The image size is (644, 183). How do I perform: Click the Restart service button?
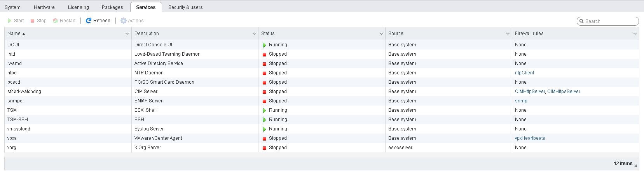[x=64, y=21]
